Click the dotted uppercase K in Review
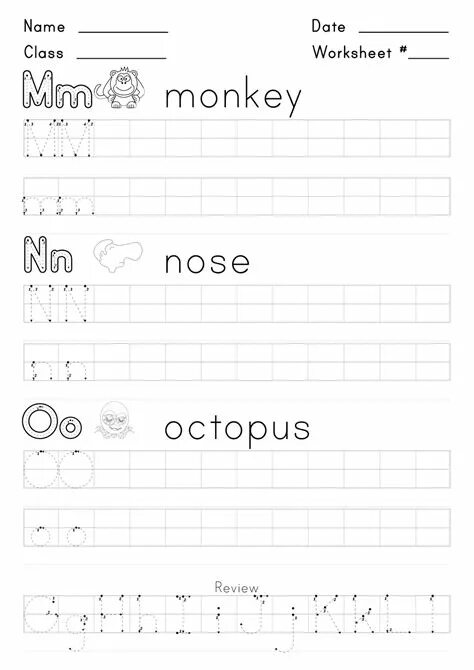 click(327, 614)
